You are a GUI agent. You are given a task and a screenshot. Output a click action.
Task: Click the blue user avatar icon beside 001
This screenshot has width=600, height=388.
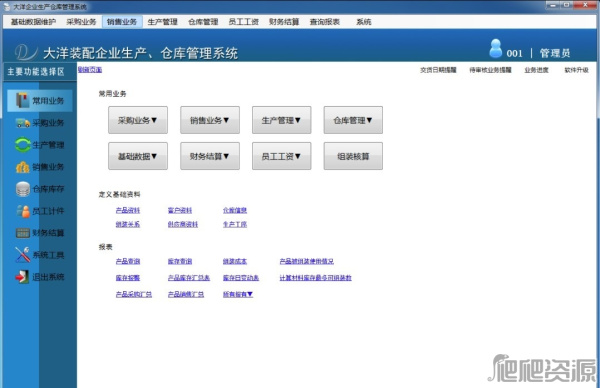[496, 49]
